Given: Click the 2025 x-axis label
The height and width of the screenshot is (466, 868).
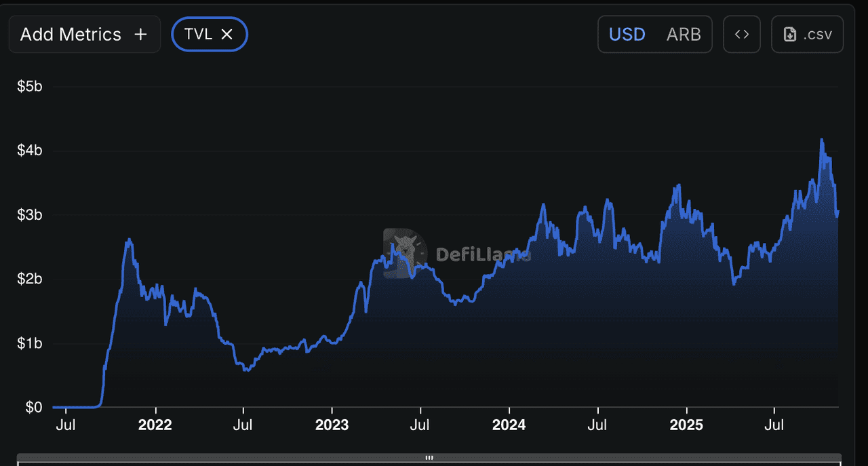Looking at the screenshot, I should 686,425.
